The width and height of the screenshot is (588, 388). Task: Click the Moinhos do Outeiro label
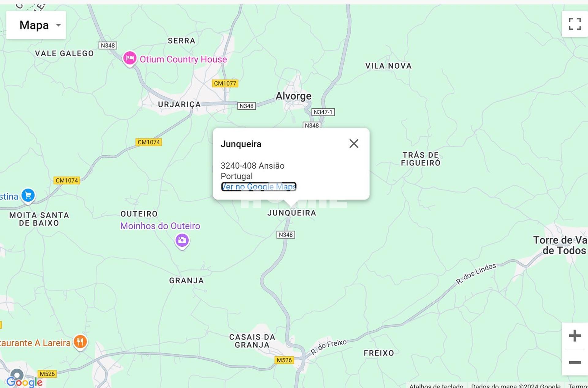[160, 226]
